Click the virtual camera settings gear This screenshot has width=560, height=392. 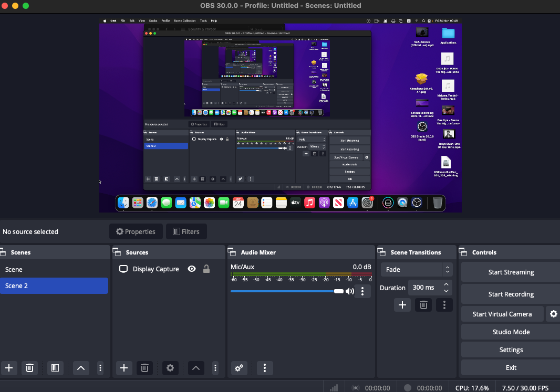pos(553,314)
